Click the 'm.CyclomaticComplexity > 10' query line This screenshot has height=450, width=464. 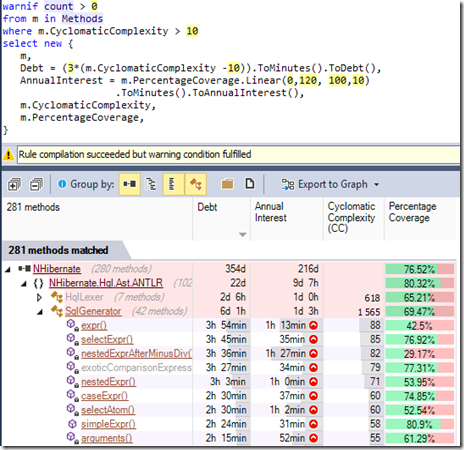[101, 31]
